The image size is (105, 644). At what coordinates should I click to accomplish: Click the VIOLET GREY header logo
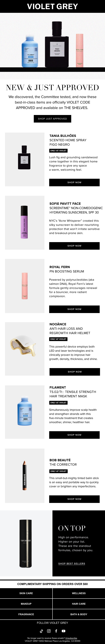click(52, 6)
